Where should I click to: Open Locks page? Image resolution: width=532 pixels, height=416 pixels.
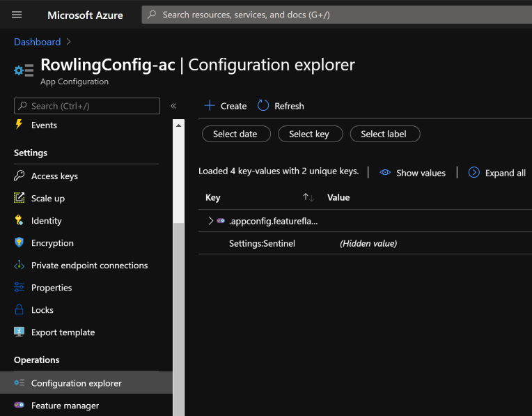point(42,310)
